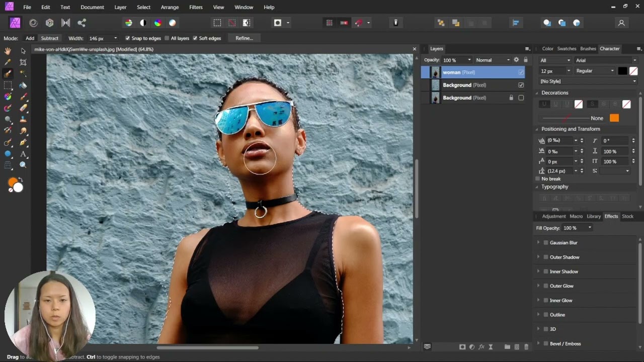Viewport: 644px width, 362px height.
Task: Switch to the Export persona
Action: [82, 23]
